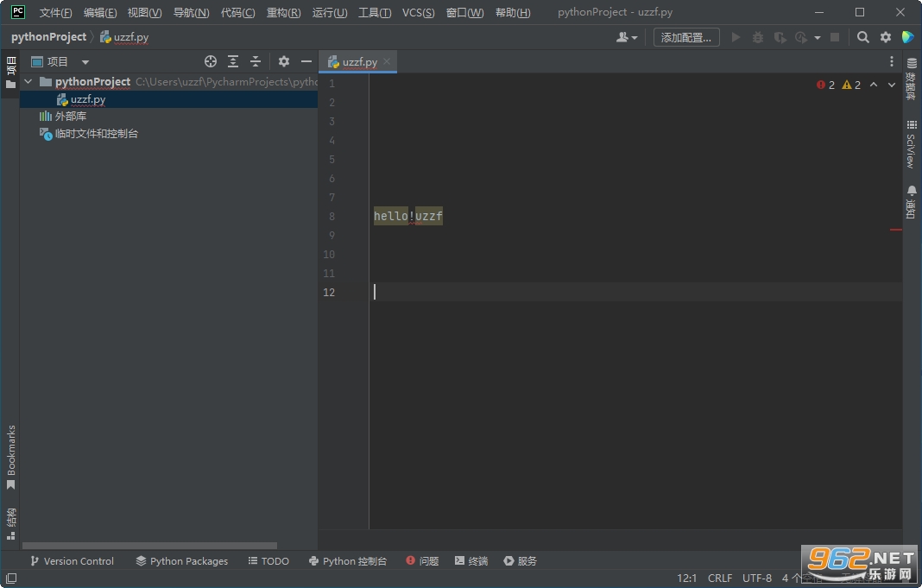This screenshot has height=588, width=922.
Task: Toggle the Bookmarks tool window button
Action: pos(10,458)
